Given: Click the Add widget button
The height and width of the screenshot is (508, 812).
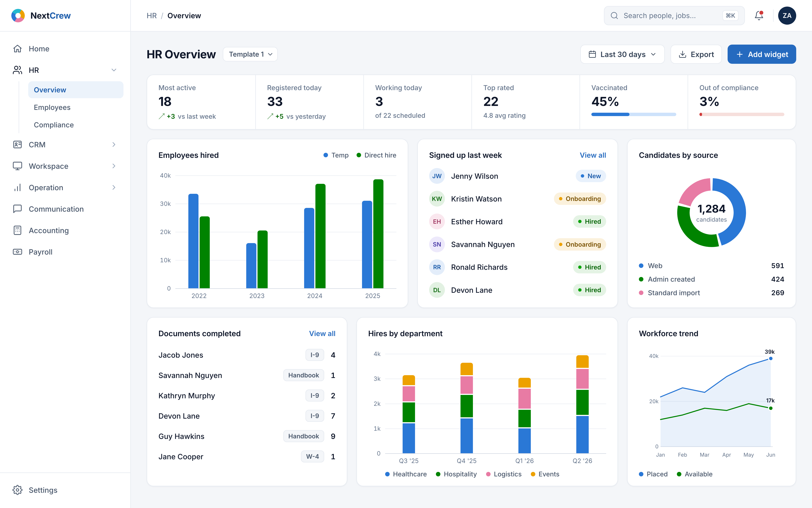Looking at the screenshot, I should 762,54.
